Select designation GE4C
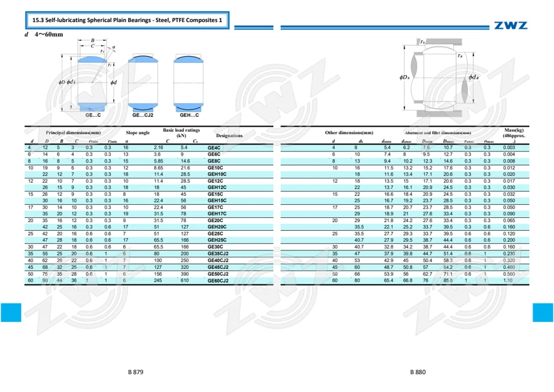554x392 pixels. tap(214, 148)
